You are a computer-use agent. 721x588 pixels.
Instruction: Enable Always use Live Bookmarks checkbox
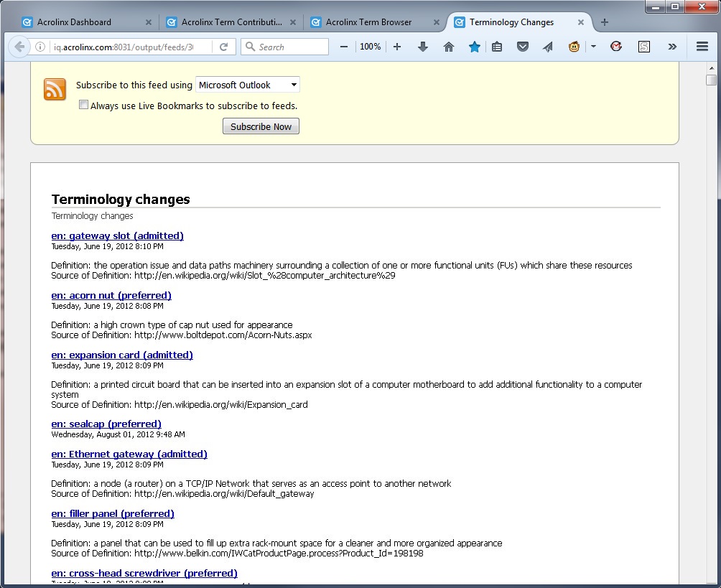click(x=83, y=105)
